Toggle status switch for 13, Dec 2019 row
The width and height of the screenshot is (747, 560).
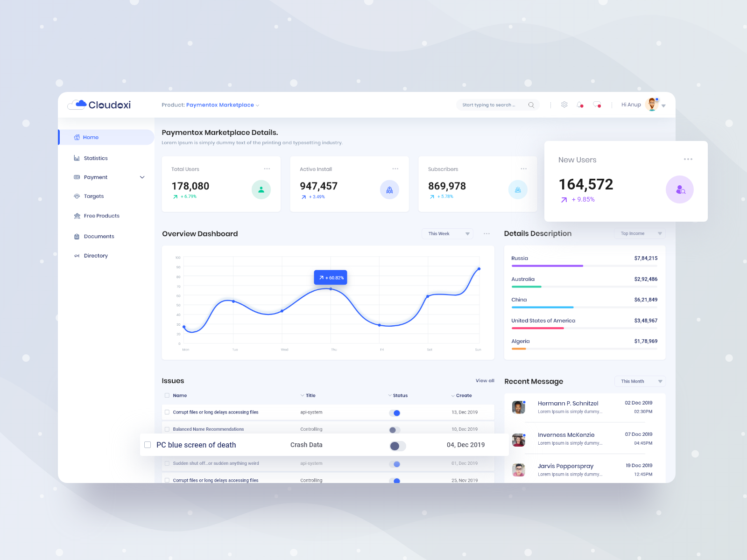point(395,413)
